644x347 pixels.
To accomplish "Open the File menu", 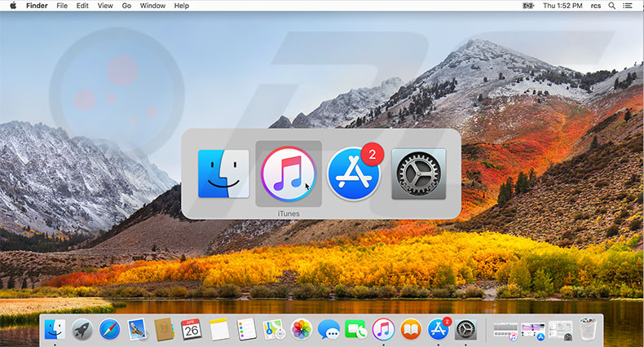I will pyautogui.click(x=63, y=6).
